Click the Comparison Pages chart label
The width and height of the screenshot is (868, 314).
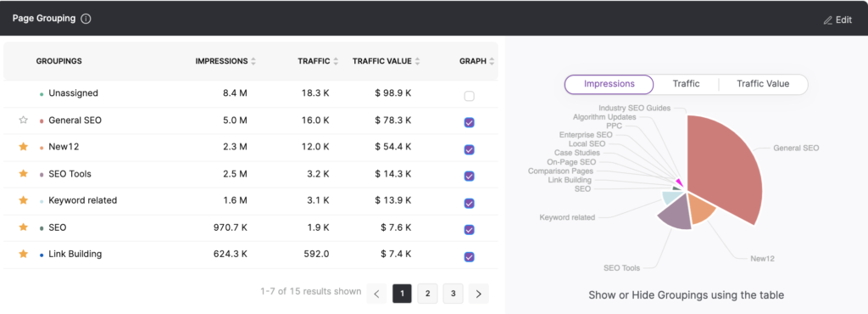click(x=559, y=171)
